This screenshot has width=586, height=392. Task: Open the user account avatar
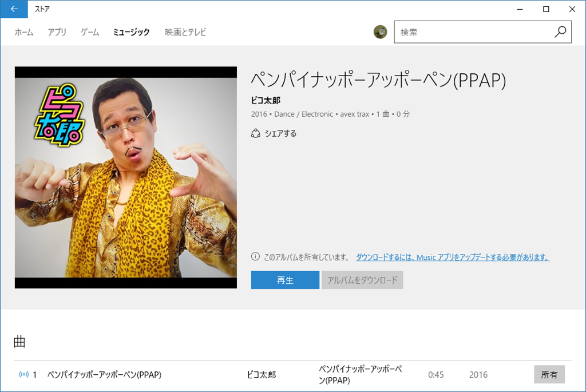(x=380, y=32)
